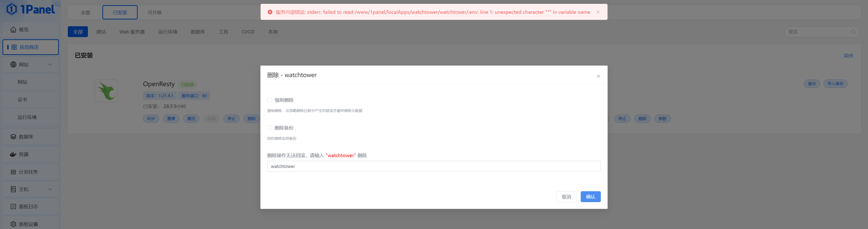
Task: Filter apps by 本地 category
Action: pos(273,32)
